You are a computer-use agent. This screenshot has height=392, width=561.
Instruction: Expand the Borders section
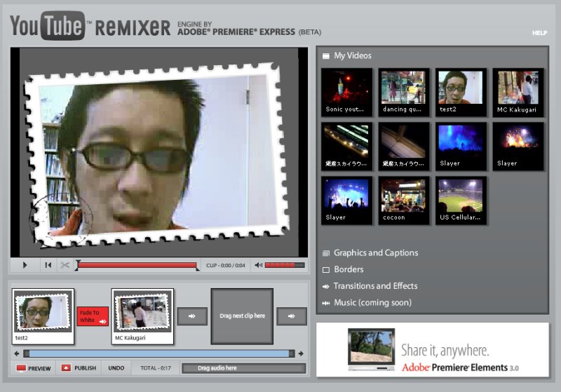pos(348,269)
